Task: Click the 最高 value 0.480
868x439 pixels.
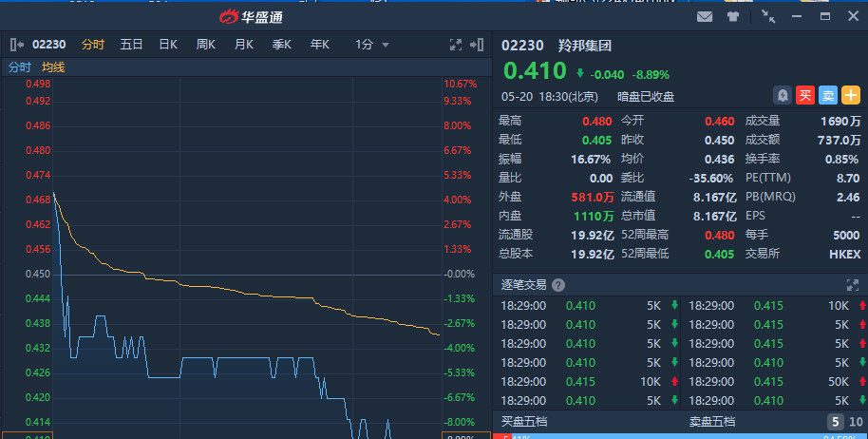Action: (x=596, y=122)
